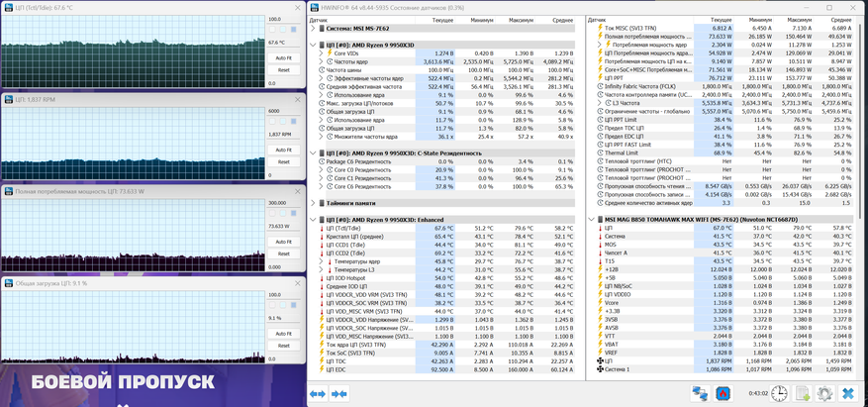Click the collapse columns blue arrows icon
The image size is (868, 407).
click(338, 393)
